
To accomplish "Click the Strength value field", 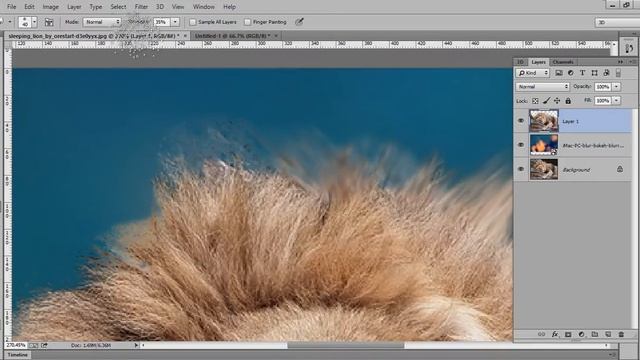I will [x=162, y=22].
